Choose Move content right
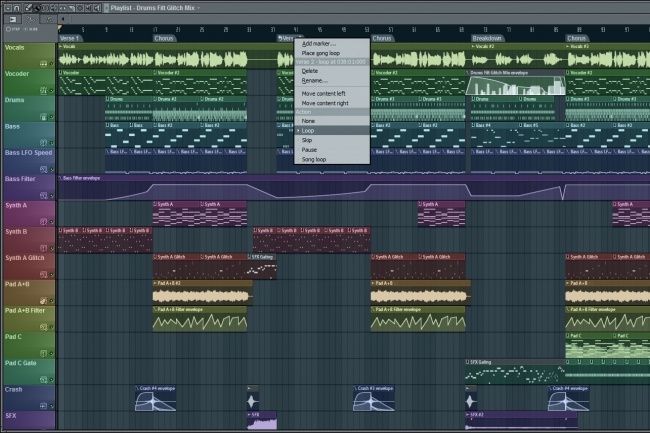Screen dimensions: 650x433 tap(332, 103)
